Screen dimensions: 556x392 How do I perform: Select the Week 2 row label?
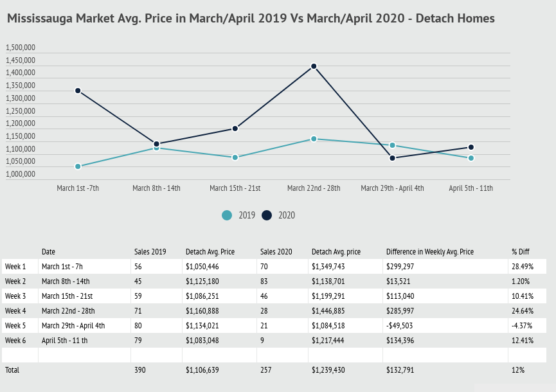click(x=15, y=281)
